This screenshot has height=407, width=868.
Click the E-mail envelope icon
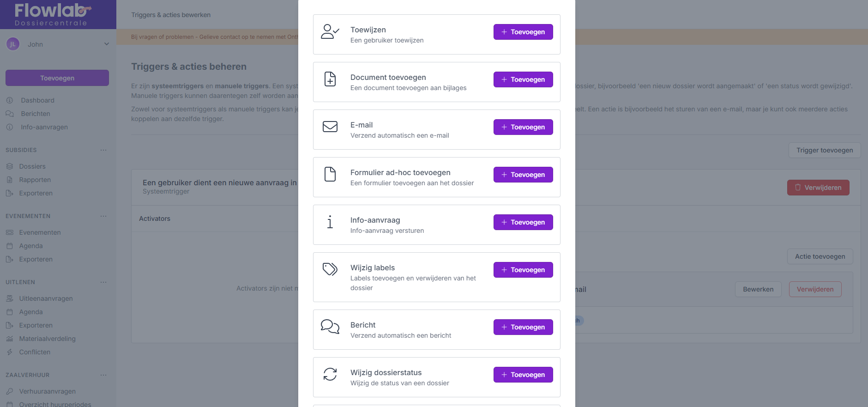(x=330, y=127)
